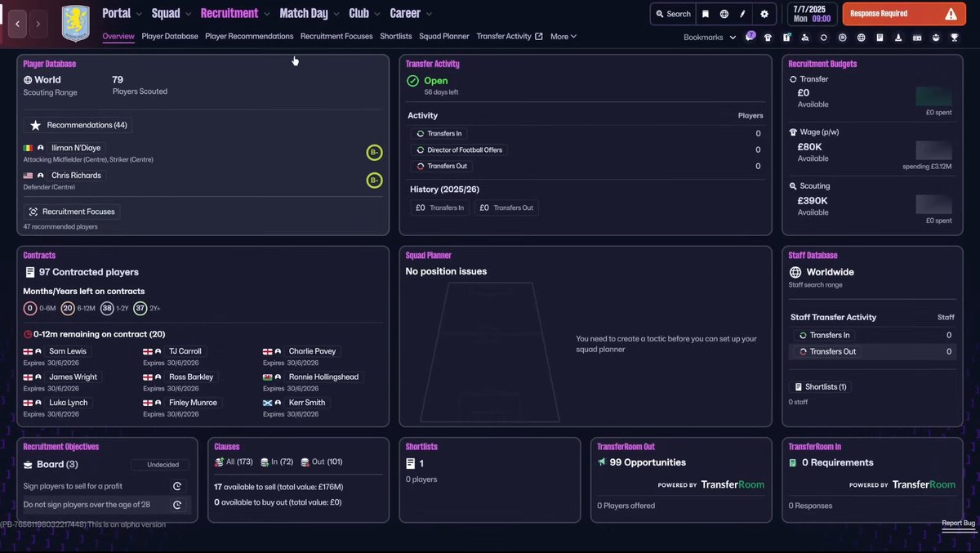Expand the Squad menu chevron
This screenshot has width=980, height=553.
tap(189, 14)
